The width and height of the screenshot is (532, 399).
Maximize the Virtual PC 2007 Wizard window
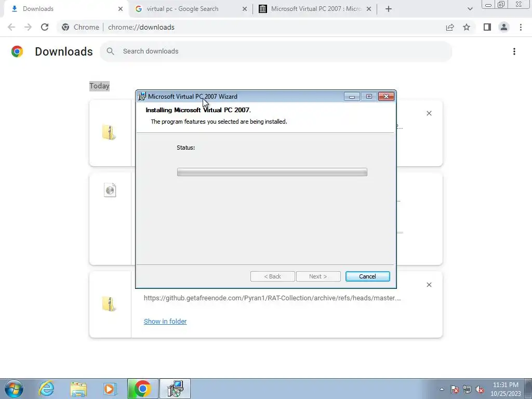point(369,97)
